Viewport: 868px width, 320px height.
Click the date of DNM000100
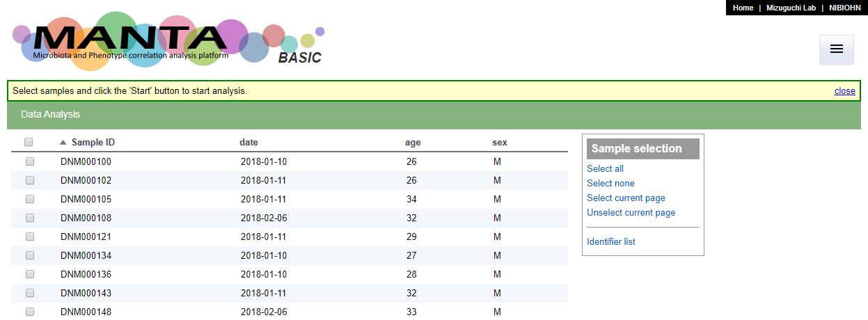[x=264, y=161]
